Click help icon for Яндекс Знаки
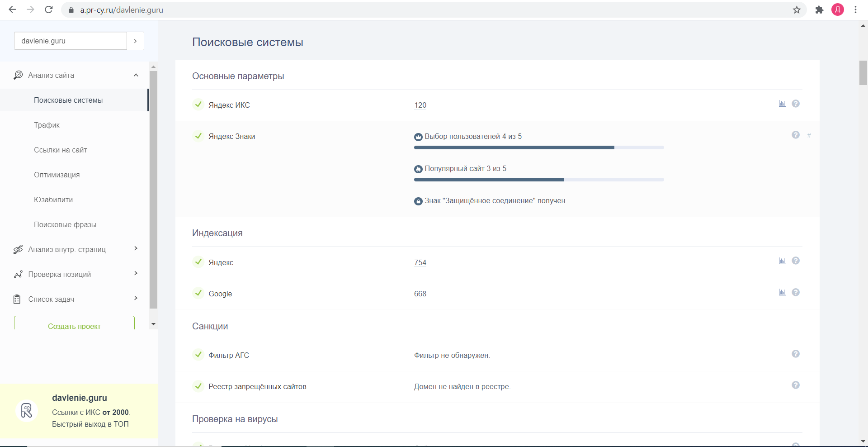The image size is (868, 447). pyautogui.click(x=796, y=135)
